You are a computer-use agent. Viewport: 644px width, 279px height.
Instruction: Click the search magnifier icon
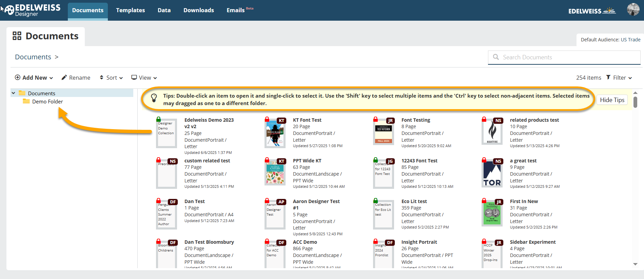click(x=496, y=57)
